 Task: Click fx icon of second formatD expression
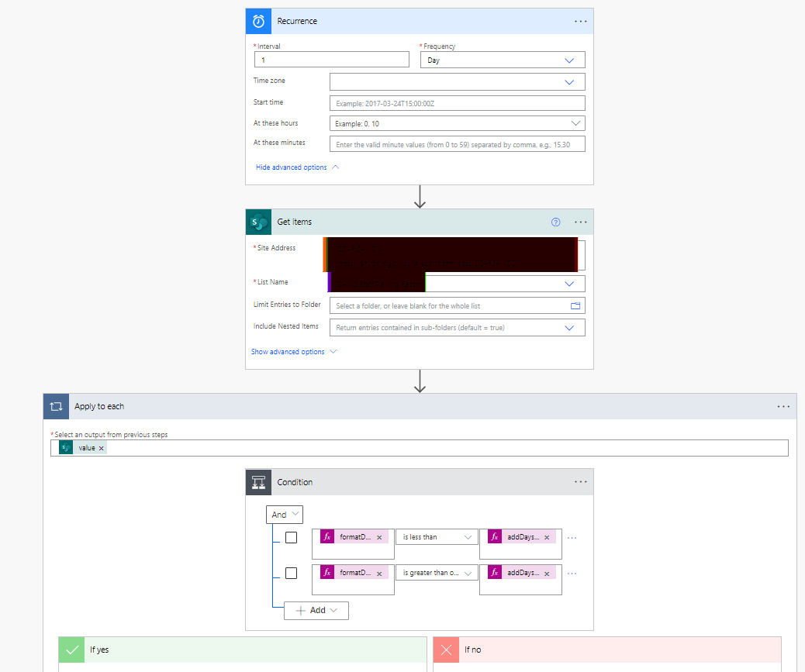pyautogui.click(x=327, y=572)
